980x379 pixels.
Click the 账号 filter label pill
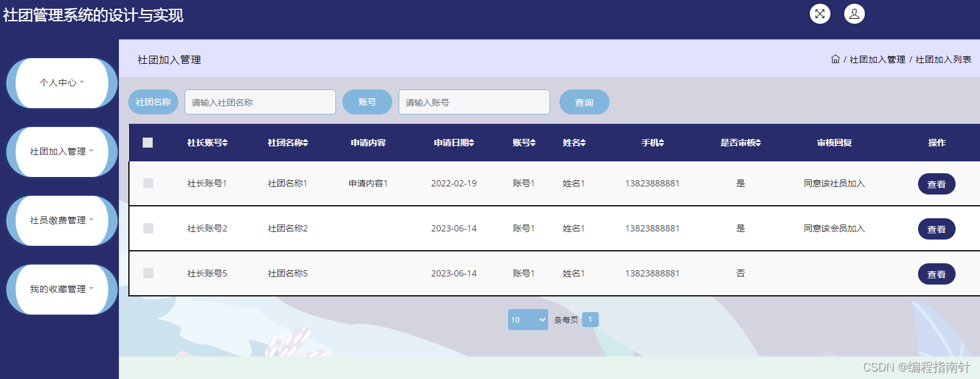pos(367,102)
